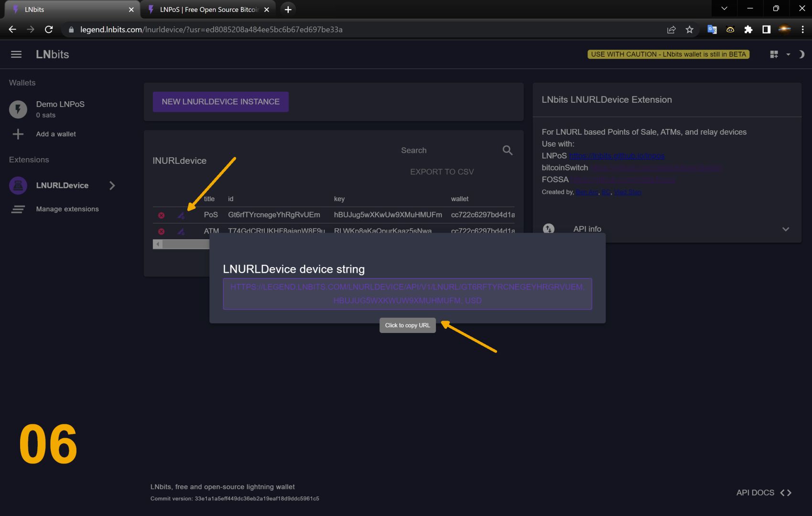This screenshot has height=516, width=812.
Task: Click the search magnifier icon
Action: coord(507,150)
